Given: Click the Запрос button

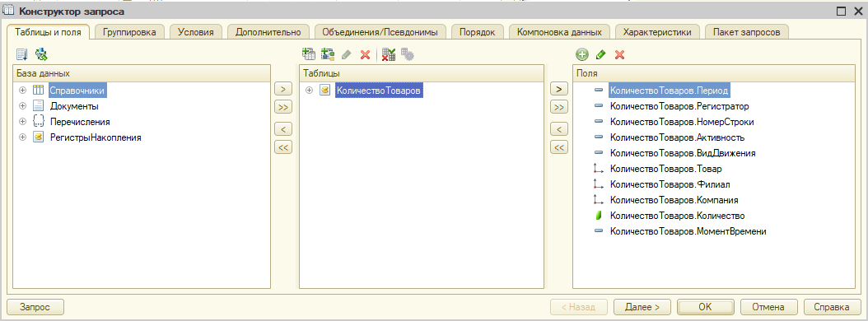Looking at the screenshot, I should pos(35,307).
